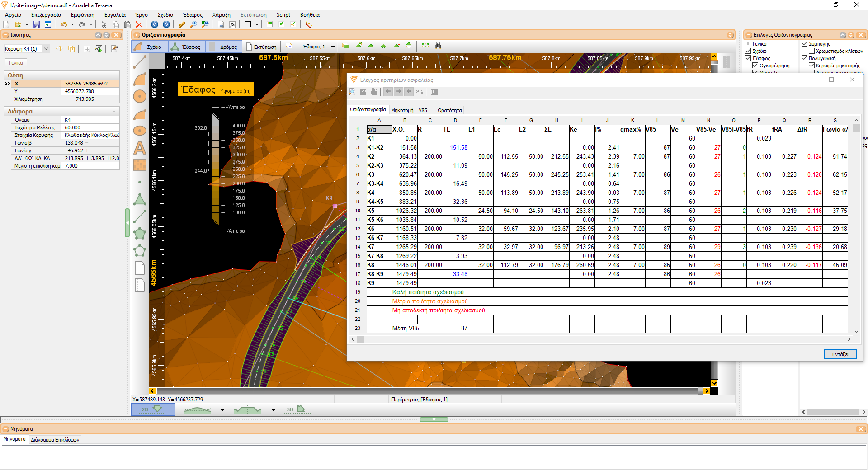Screen dimensions: 868x470
Task: Click the X coordinate value field
Action: point(90,84)
